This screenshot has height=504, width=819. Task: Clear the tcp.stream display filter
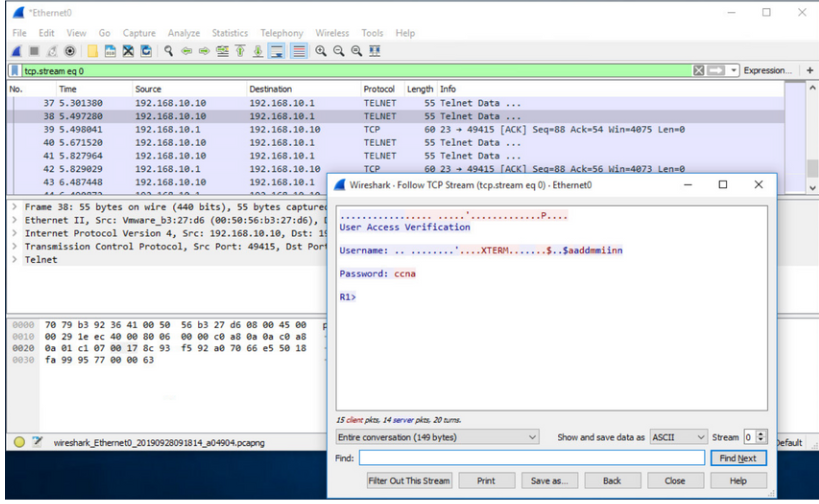pos(699,71)
